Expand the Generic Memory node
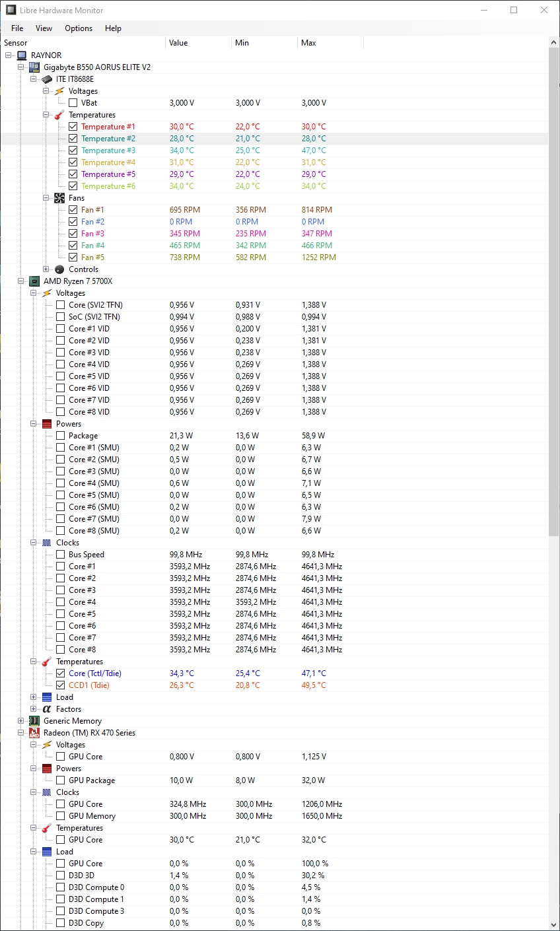This screenshot has height=931, width=560. point(21,721)
